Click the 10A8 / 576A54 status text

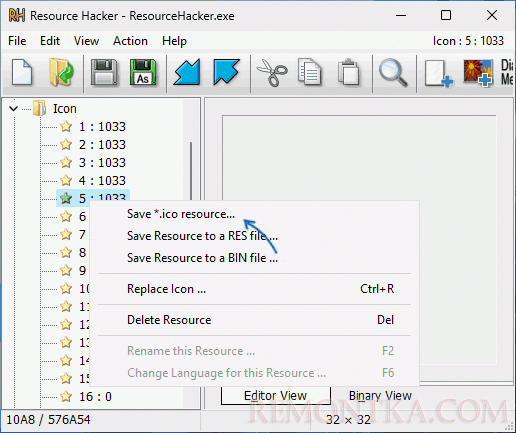point(48,420)
